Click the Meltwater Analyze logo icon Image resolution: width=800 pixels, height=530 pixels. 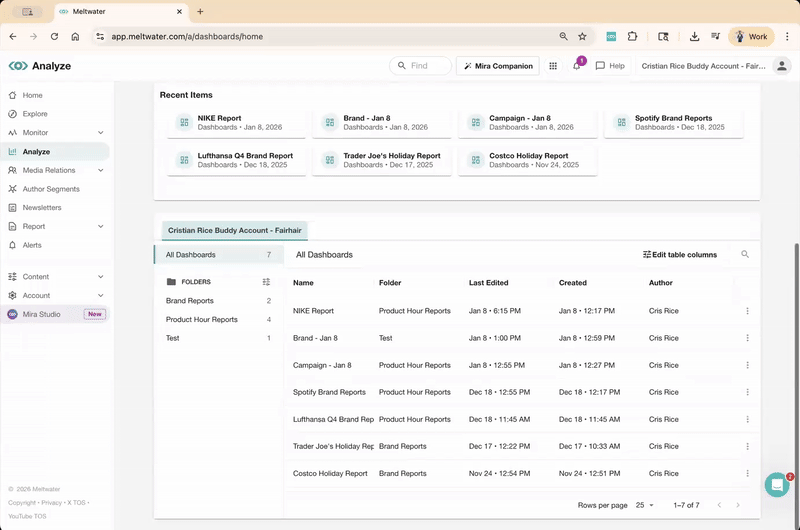click(x=18, y=66)
